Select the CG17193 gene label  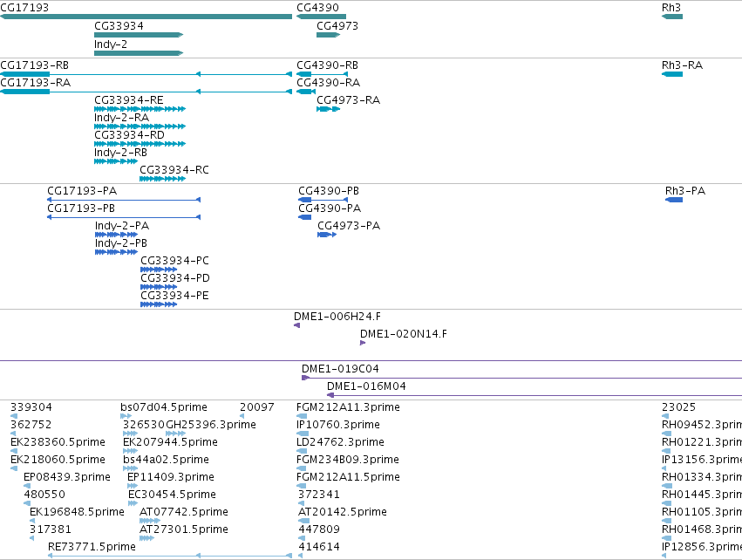(24, 8)
